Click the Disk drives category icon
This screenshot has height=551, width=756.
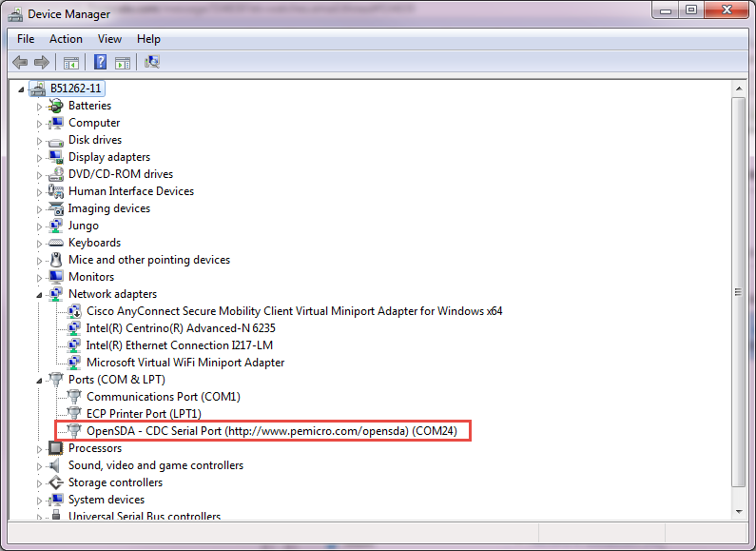pyautogui.click(x=56, y=141)
